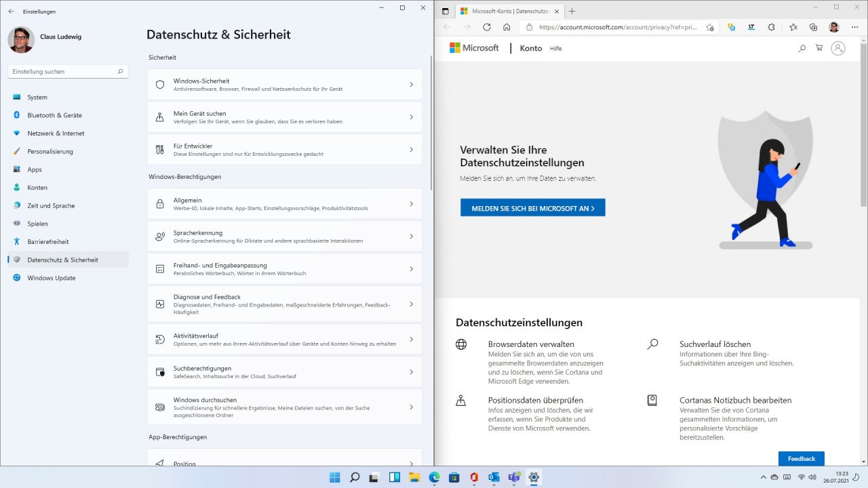Click the Microsoft page search magnifier icon

pyautogui.click(x=802, y=48)
